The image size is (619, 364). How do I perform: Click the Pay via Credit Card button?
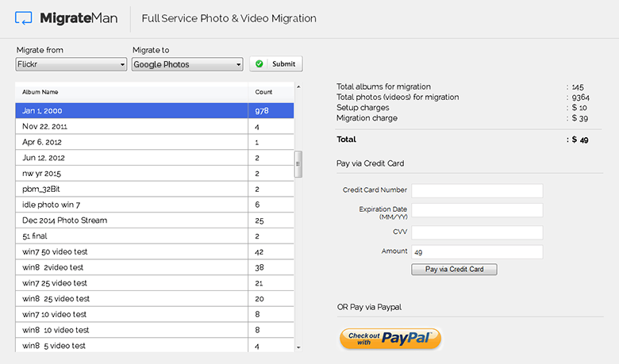pyautogui.click(x=454, y=270)
